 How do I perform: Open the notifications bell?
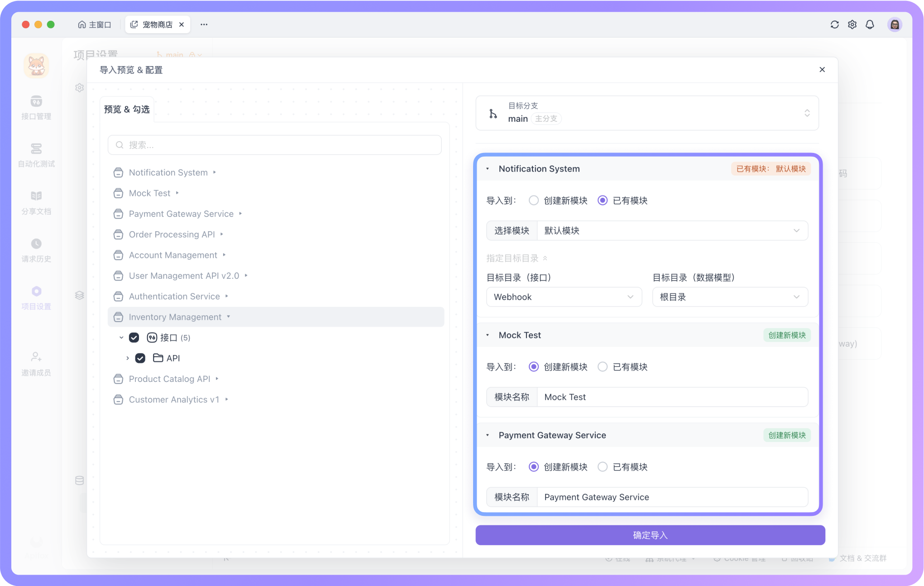[870, 24]
